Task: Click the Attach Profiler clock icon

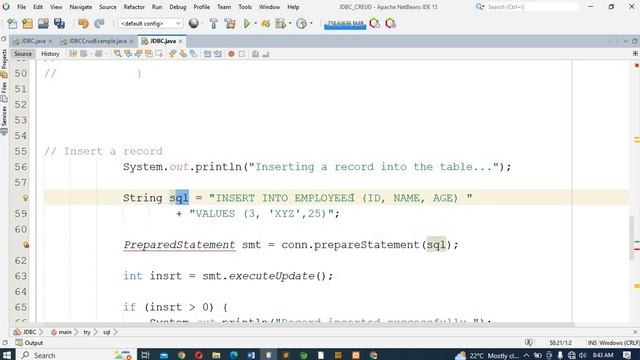Action: [x=301, y=24]
